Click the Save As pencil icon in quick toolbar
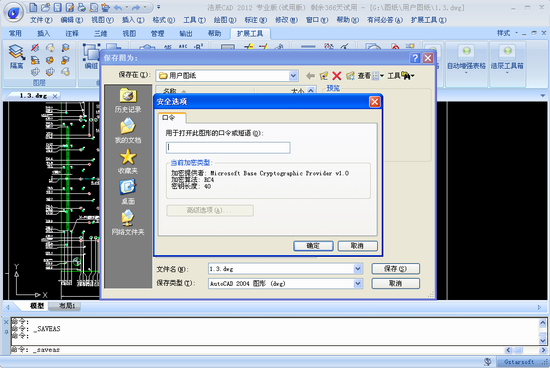The image size is (550, 368). 70,7
